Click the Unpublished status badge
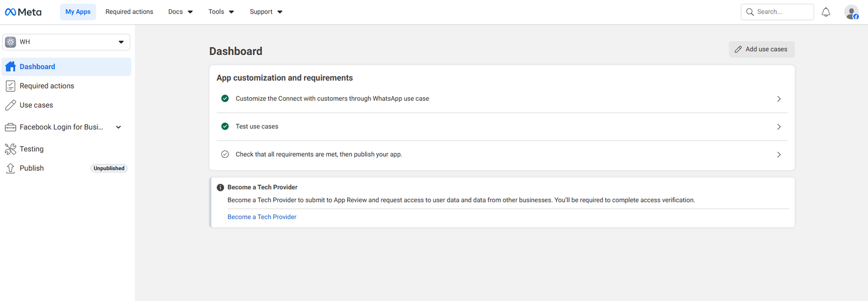This screenshot has height=301, width=868. tap(109, 169)
